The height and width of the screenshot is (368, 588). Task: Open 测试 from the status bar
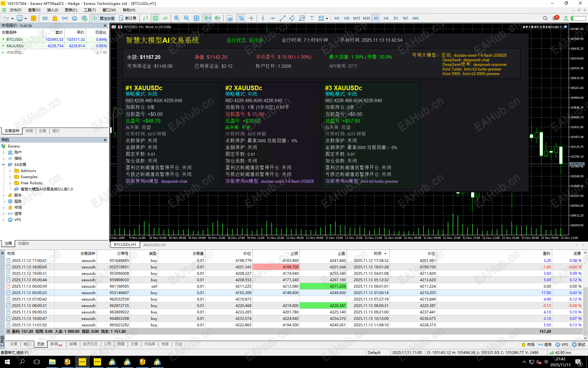(x=579, y=344)
